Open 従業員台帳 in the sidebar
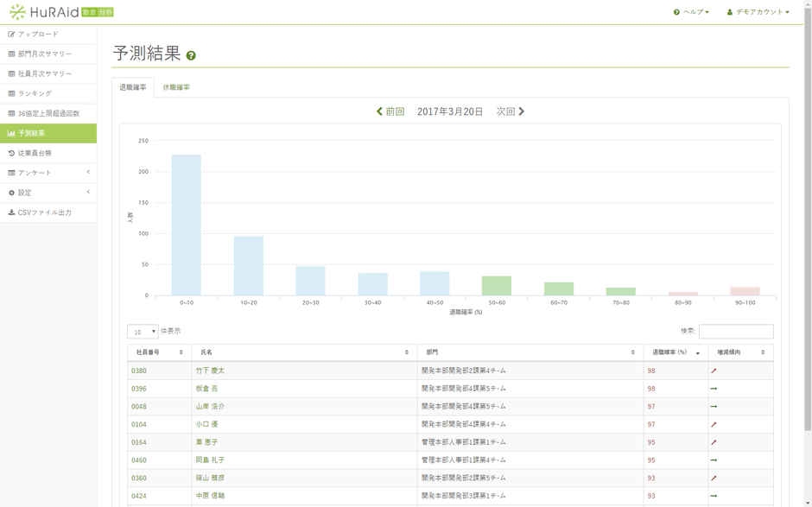The image size is (812, 507). pyautogui.click(x=35, y=153)
